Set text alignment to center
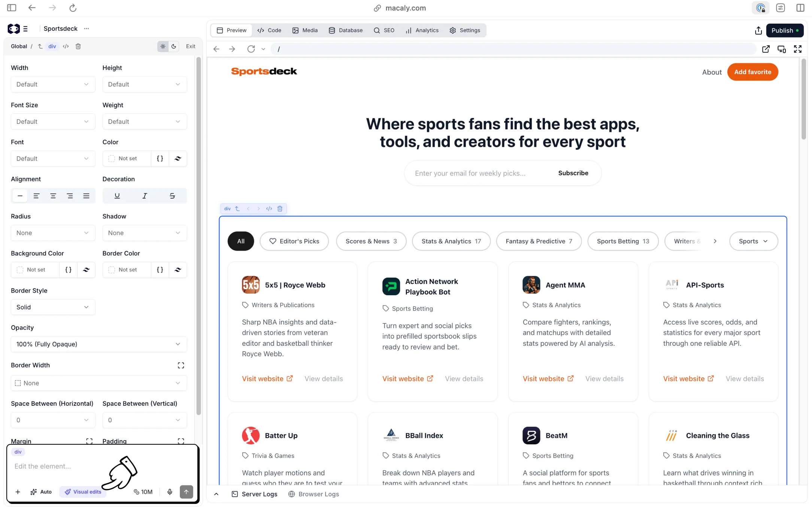812x508 pixels. tap(53, 196)
